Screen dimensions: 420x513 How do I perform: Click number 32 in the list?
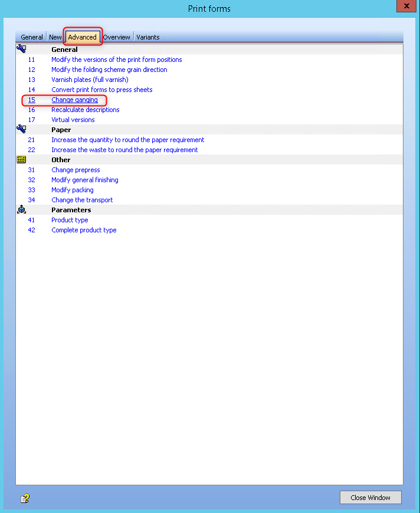click(x=31, y=180)
